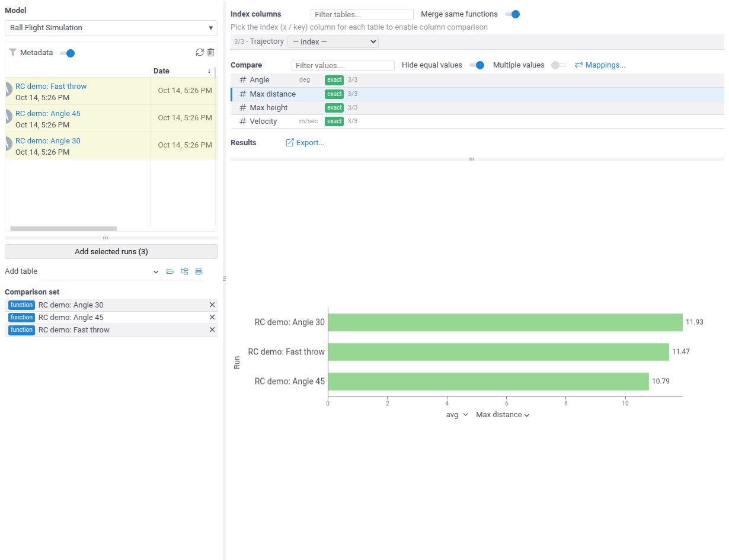
Task: Open a table from file using folder icon
Action: point(170,271)
